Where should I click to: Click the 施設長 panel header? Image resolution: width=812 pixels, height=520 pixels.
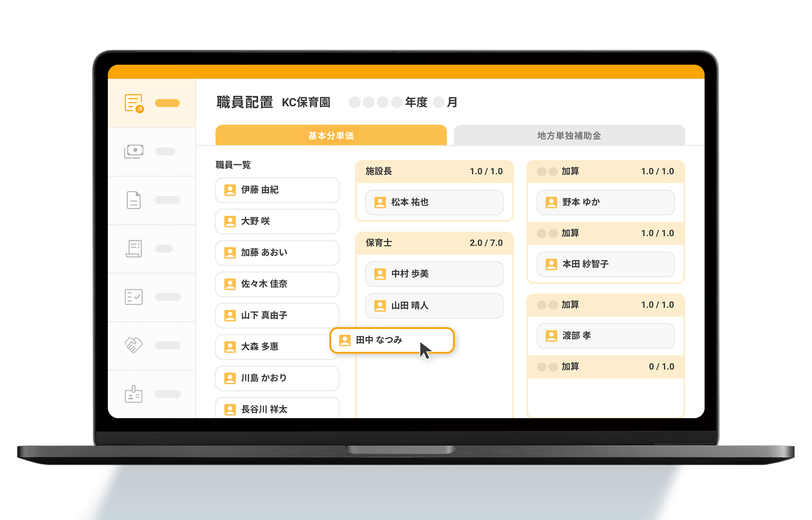pos(434,171)
